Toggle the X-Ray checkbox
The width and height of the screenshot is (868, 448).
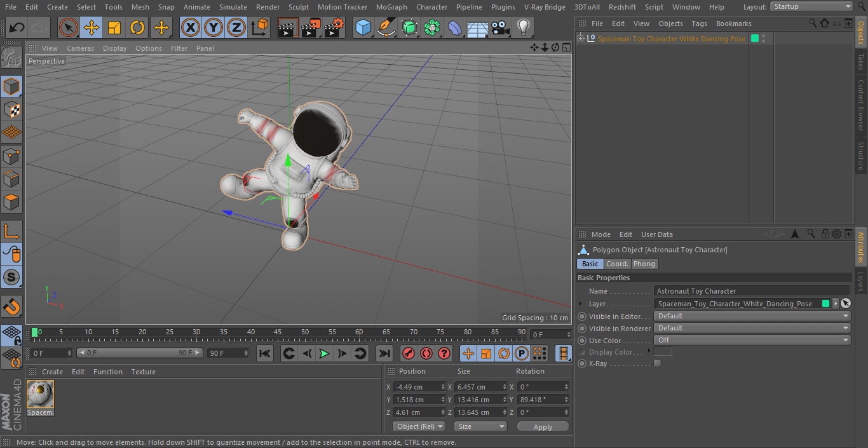click(x=658, y=363)
